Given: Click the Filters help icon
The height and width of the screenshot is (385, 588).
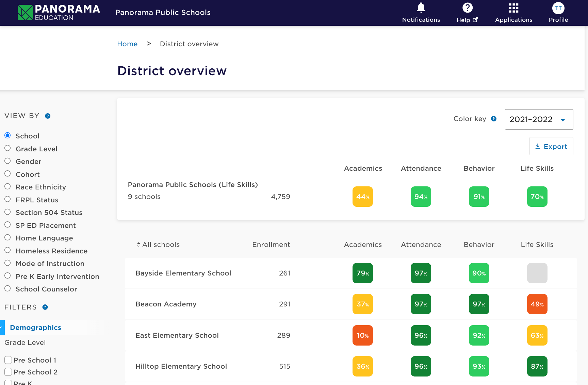Looking at the screenshot, I should pyautogui.click(x=45, y=307).
